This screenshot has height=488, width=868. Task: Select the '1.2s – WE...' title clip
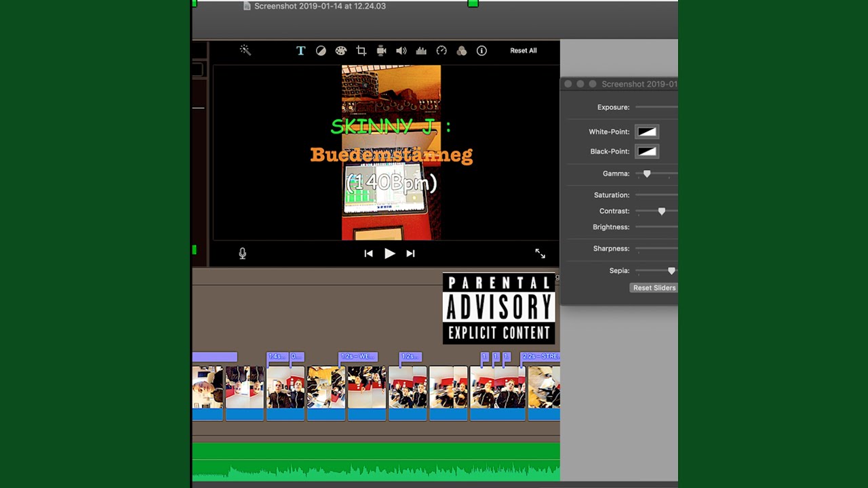[357, 357]
